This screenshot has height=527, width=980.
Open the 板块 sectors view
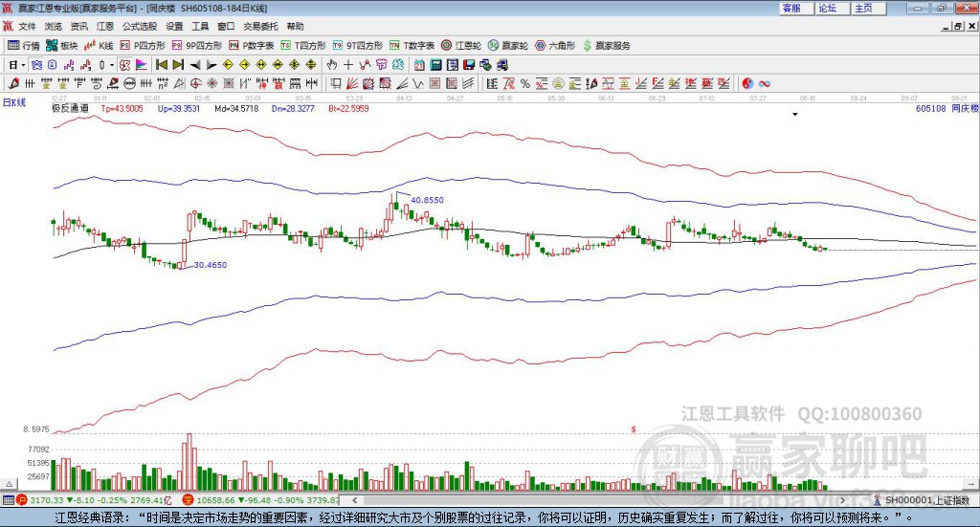click(x=62, y=46)
